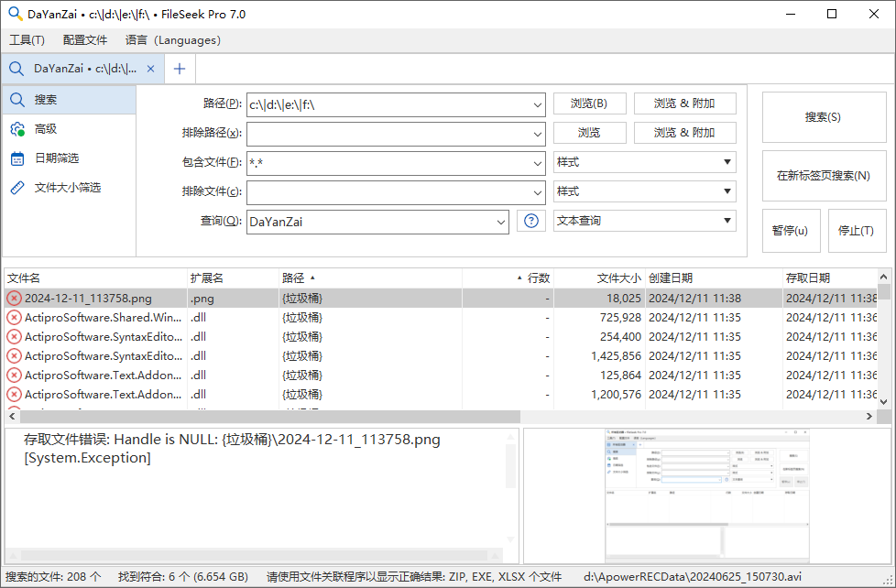Expand the include files (包含文件) dropdown
Screen dimensions: 896x588
coord(537,163)
